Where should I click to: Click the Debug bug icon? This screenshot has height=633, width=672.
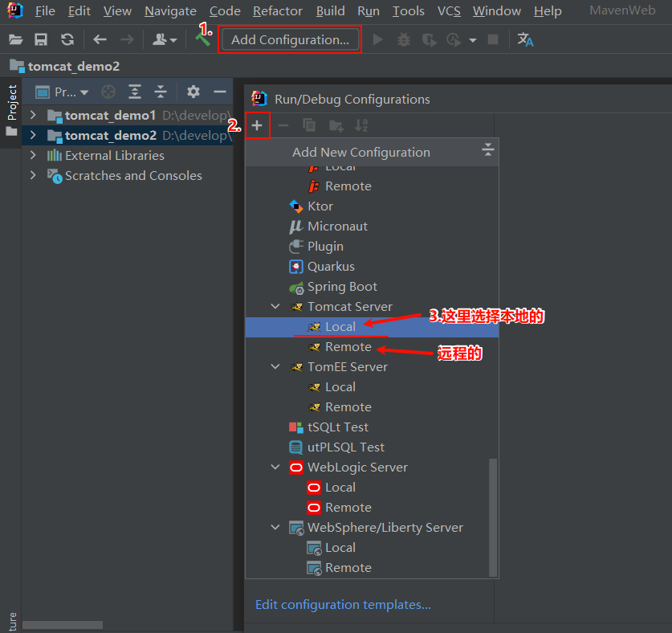coord(403,40)
